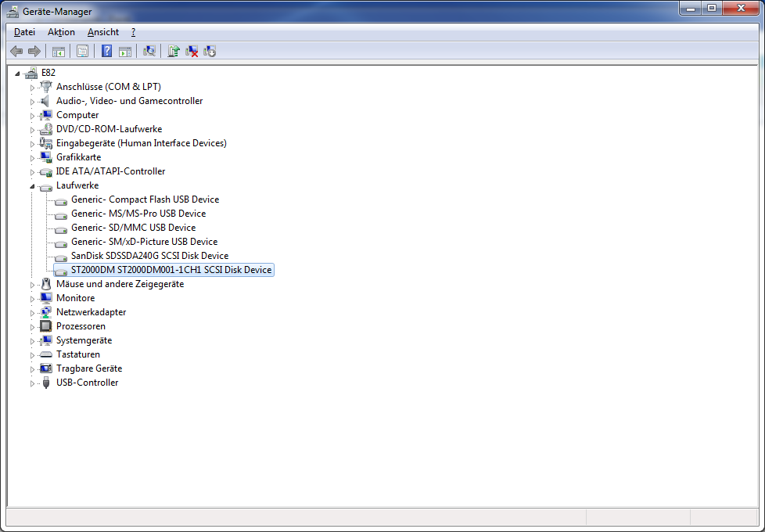Maximize the Geräte-Manager window

[712, 9]
